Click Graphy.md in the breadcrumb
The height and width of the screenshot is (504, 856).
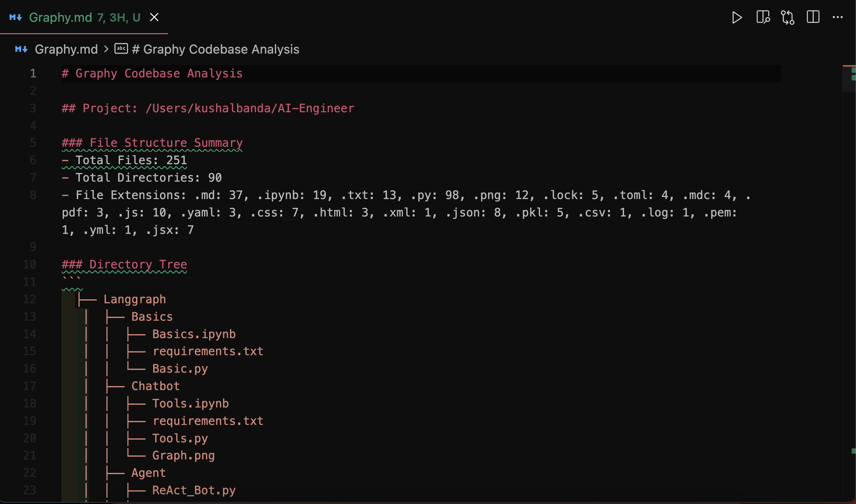tap(66, 50)
